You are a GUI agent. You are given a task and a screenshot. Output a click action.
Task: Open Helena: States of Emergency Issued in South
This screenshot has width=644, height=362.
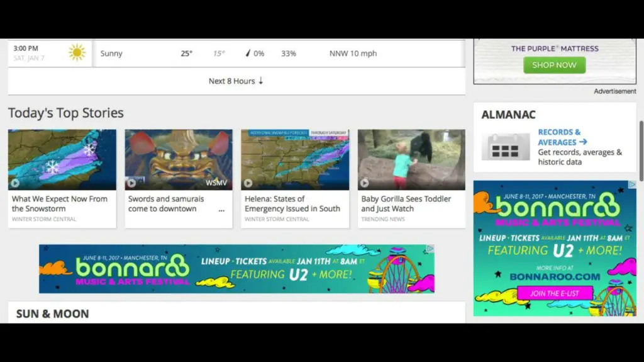tap(292, 203)
